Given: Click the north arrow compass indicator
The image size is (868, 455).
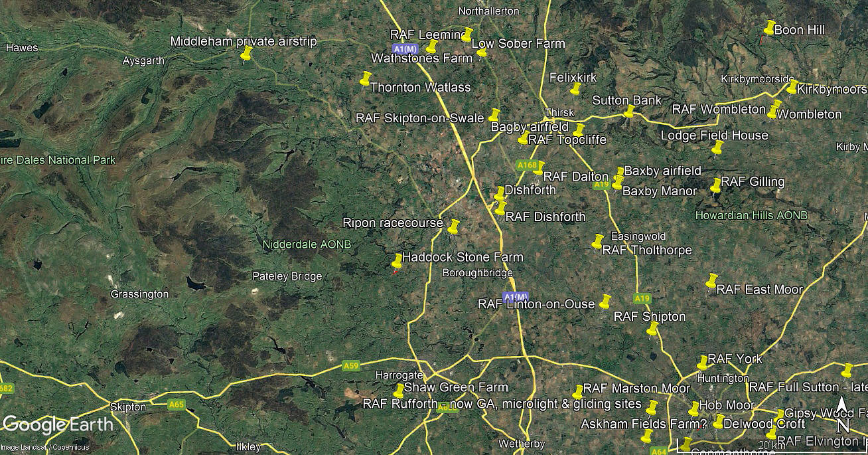Looking at the screenshot, I should tap(841, 413).
